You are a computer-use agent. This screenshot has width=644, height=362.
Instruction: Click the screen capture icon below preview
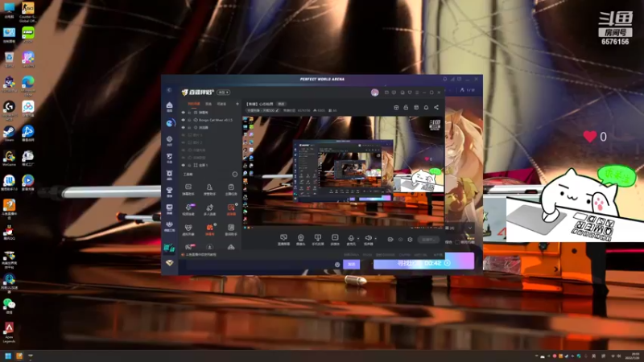283,239
